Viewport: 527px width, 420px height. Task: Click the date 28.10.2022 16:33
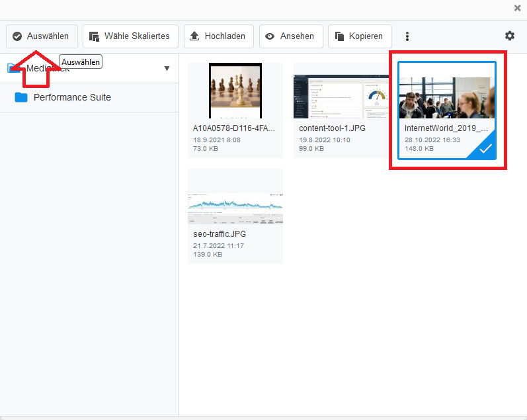(432, 140)
